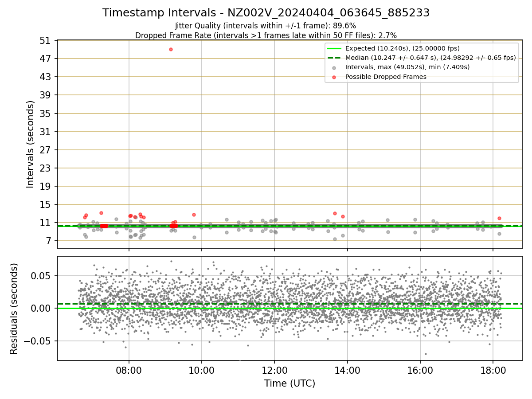532x399 pixels.
Task: Select the 'Dropped Frame Rate' subtitle line
Action: click(266, 35)
